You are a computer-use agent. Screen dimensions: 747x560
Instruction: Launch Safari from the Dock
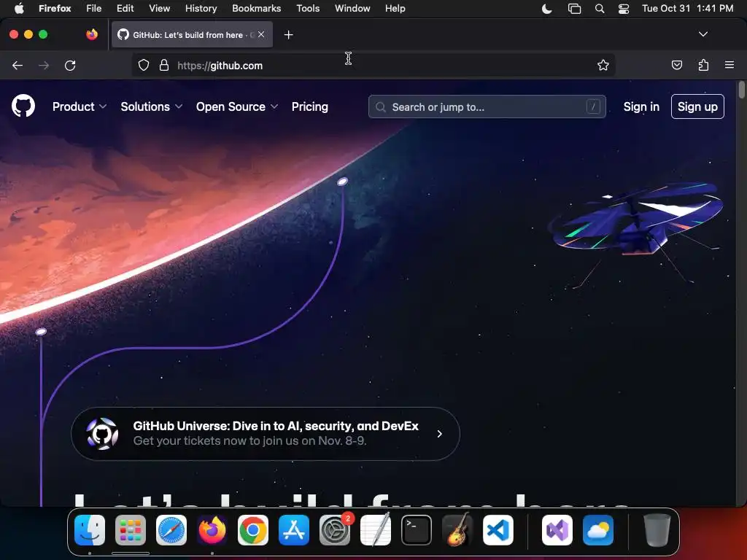(x=171, y=530)
